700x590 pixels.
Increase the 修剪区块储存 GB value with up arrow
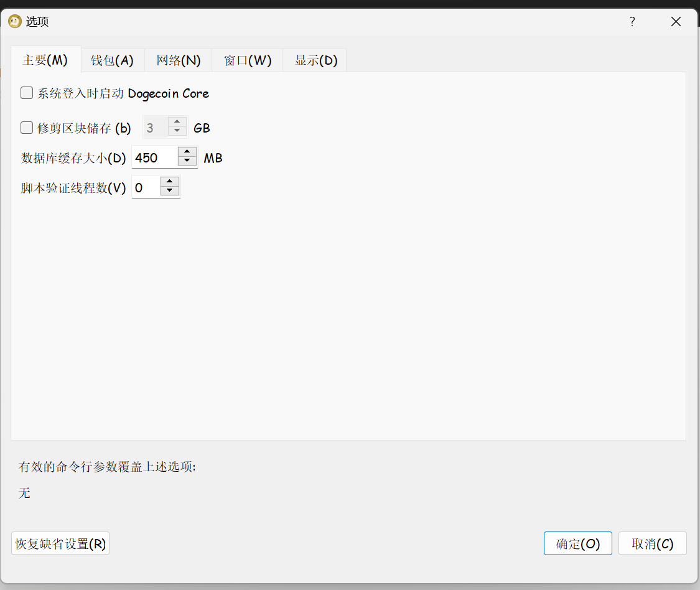177,123
